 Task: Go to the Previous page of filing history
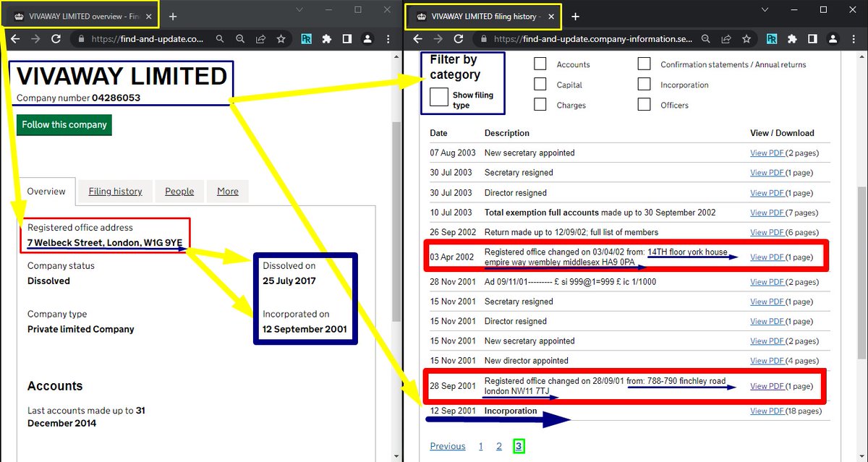click(x=448, y=446)
